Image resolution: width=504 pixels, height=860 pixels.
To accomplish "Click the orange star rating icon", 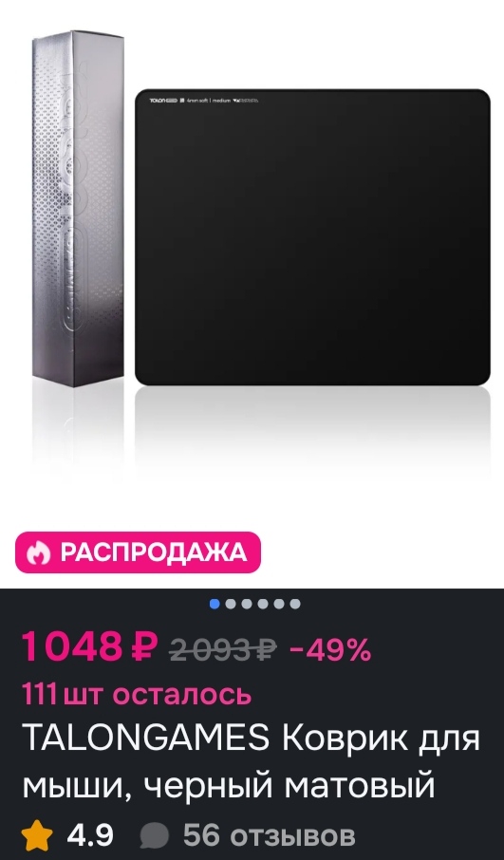I will (37, 835).
